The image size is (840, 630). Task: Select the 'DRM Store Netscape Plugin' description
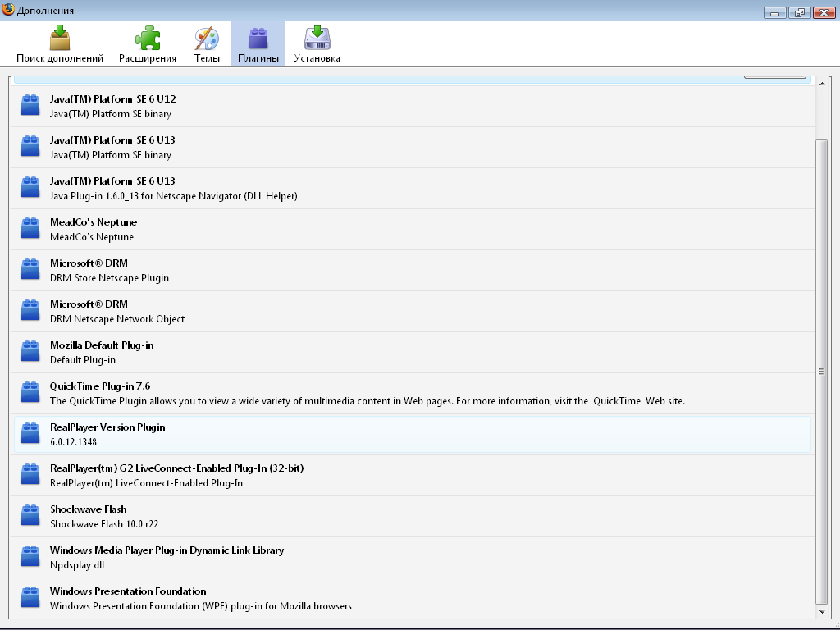pyautogui.click(x=109, y=278)
